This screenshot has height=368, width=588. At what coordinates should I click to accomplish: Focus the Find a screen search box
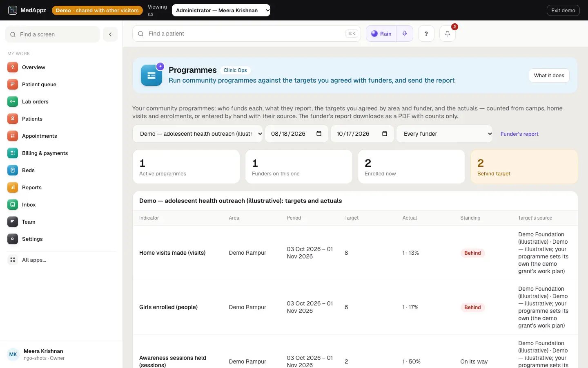click(x=52, y=34)
